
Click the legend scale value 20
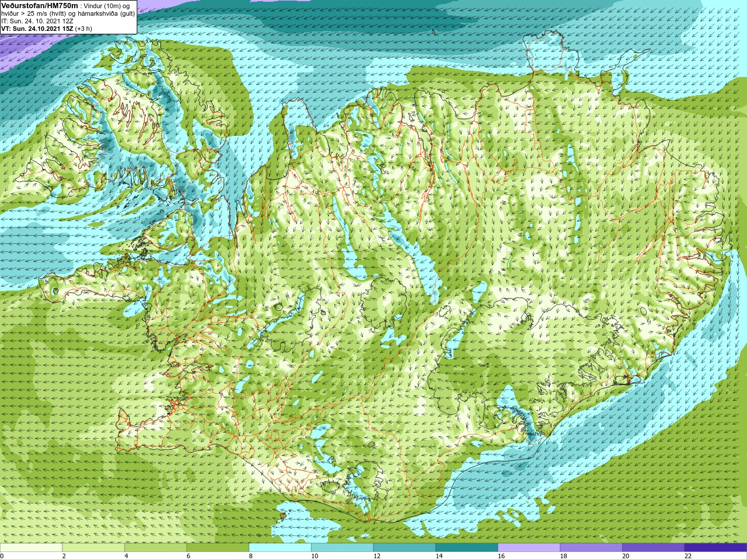pos(626,556)
